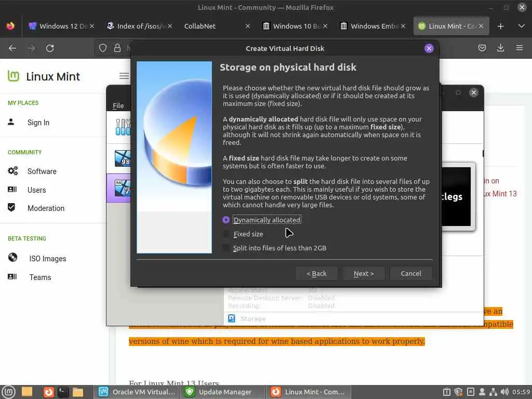532x399 pixels.
Task: Open the Firefox downloads panel
Action: pyautogui.click(x=500, y=48)
